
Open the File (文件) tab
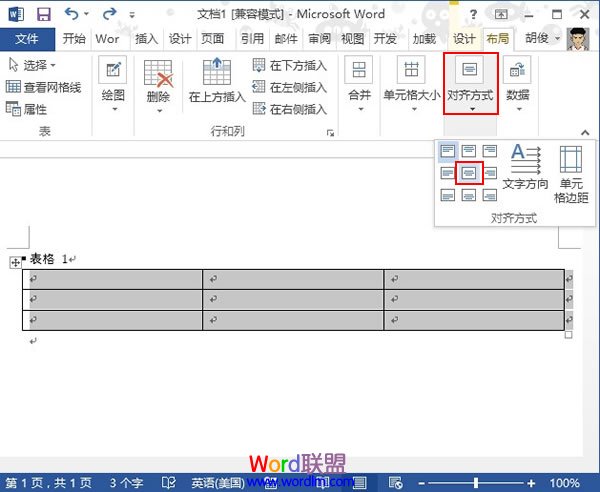(27, 39)
